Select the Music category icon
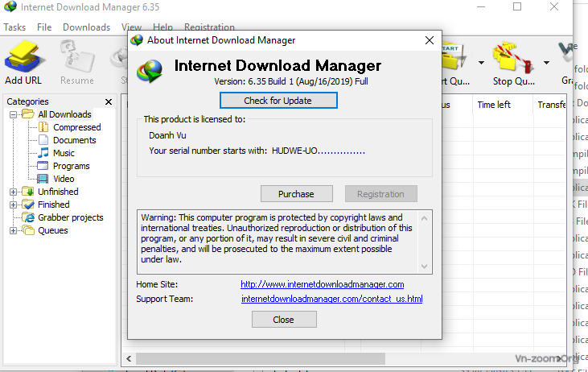 [x=43, y=153]
